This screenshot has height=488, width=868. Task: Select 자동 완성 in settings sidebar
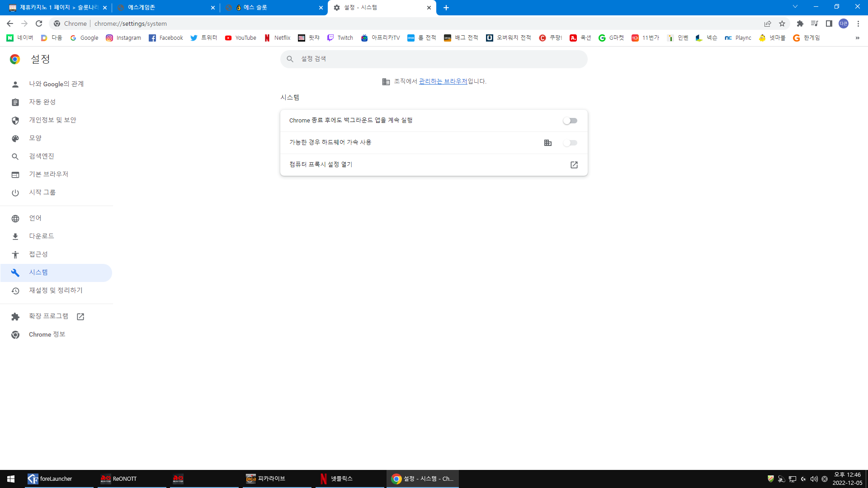(x=56, y=102)
